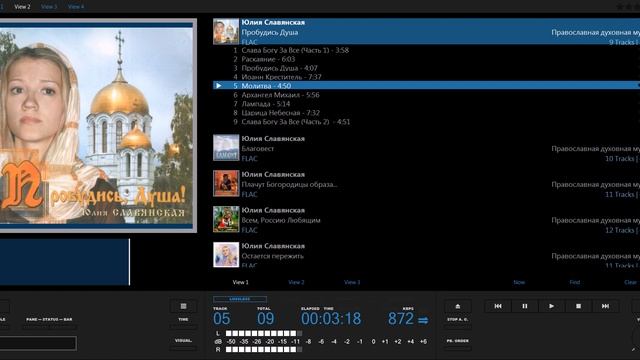Click the PANE — STATUS — BAR switch
Viewport: 640px width, 360px height.
pyautogui.click(x=49, y=327)
